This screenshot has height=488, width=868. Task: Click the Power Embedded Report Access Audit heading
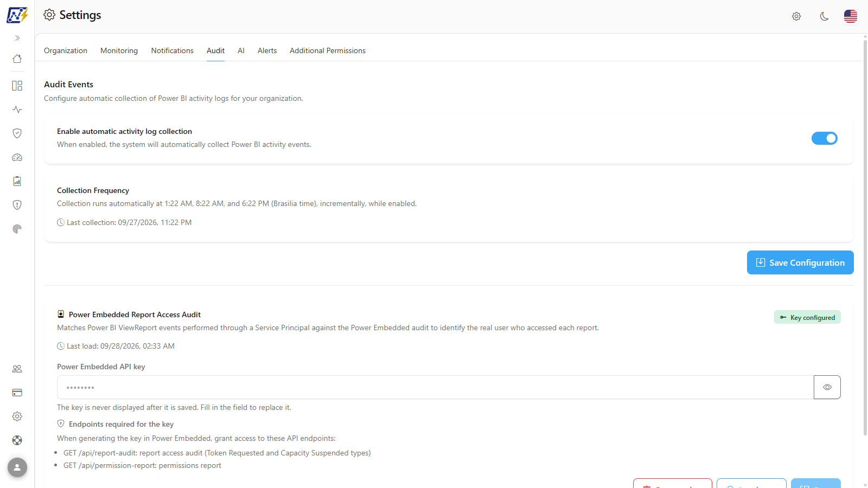135,314
